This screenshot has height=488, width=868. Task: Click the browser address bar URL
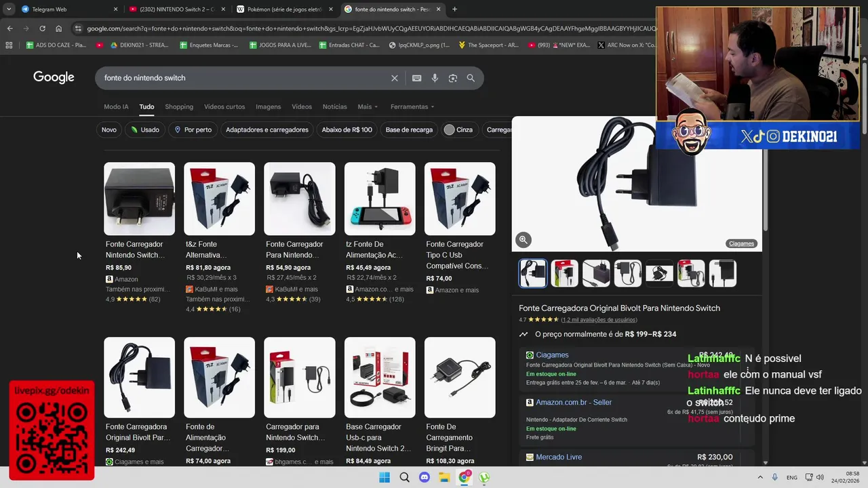372,28
